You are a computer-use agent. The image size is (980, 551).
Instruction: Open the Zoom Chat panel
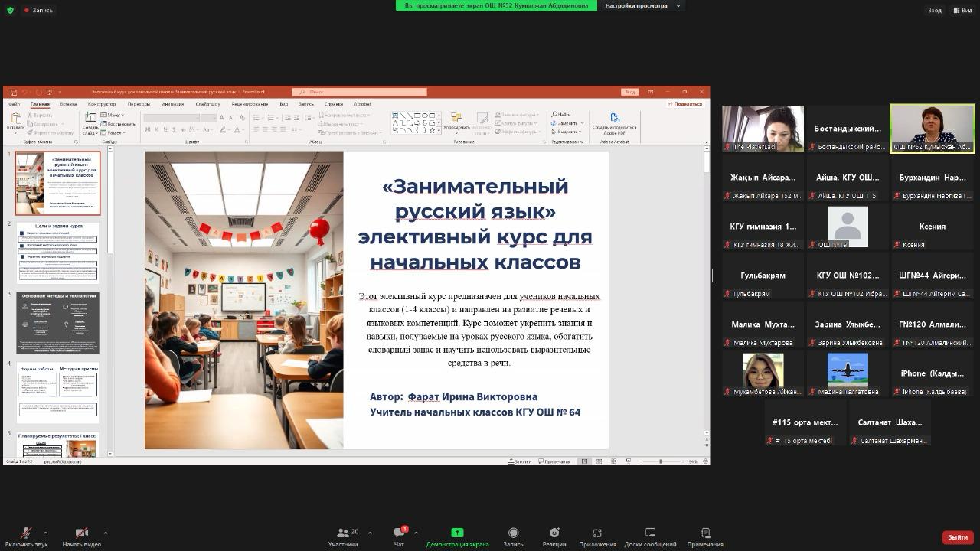pos(399,537)
